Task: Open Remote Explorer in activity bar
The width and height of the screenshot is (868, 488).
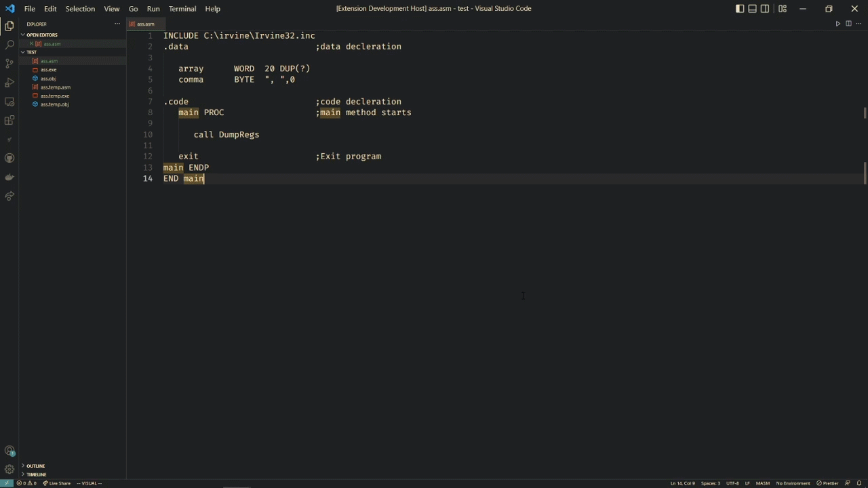Action: click(9, 102)
